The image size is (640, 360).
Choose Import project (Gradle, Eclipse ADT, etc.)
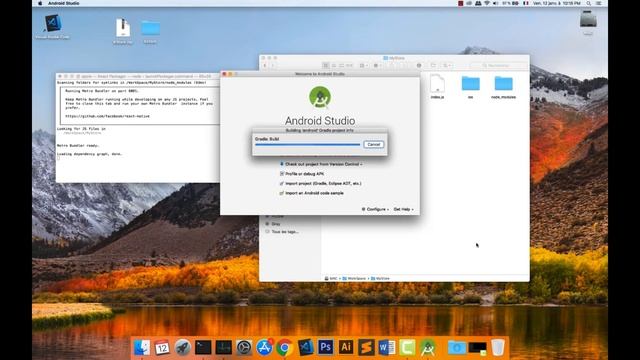point(322,184)
